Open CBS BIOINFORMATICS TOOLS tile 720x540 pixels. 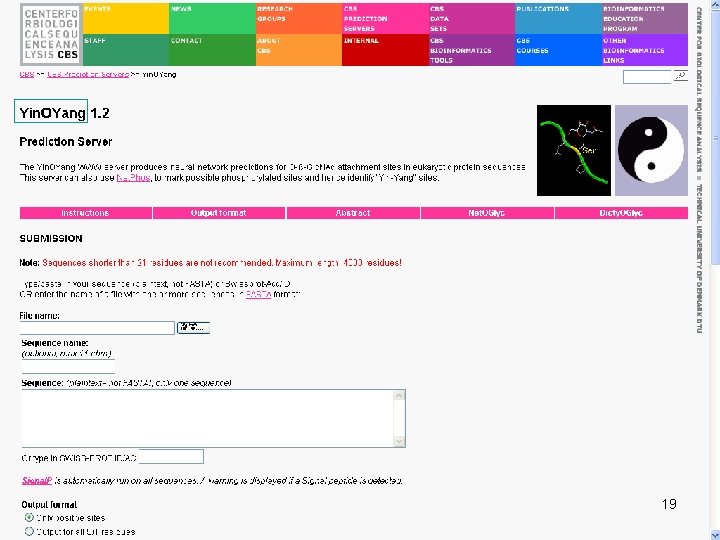tap(472, 50)
